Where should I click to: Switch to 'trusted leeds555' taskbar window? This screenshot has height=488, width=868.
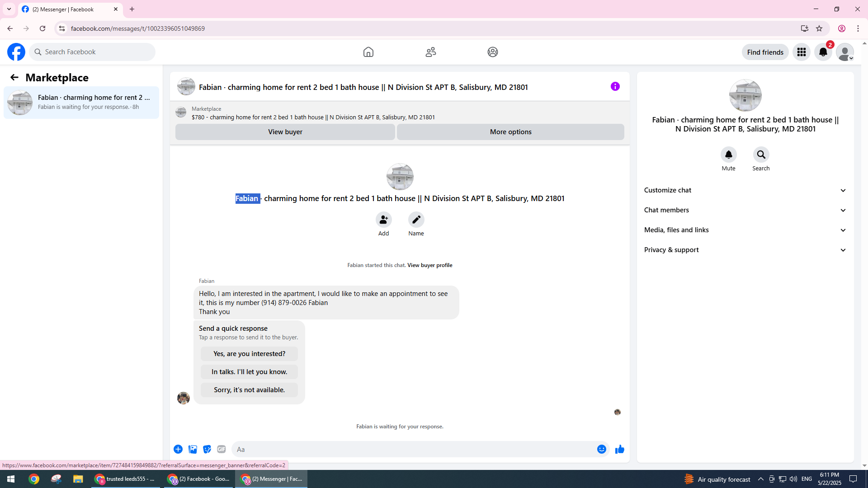coord(126,479)
